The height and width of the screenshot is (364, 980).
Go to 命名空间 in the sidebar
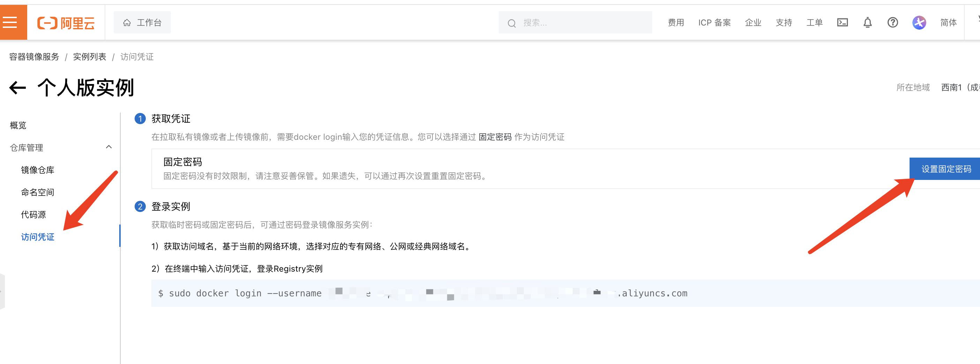(x=38, y=192)
